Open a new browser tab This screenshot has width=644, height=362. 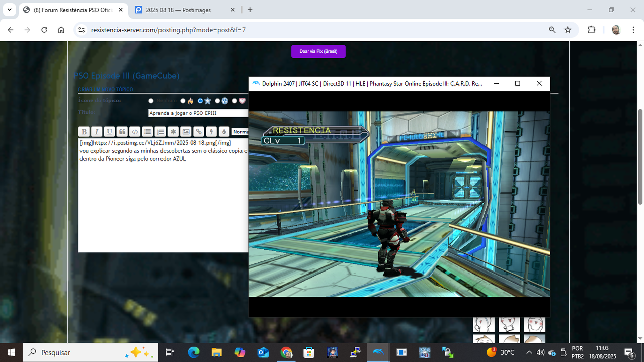[250, 10]
